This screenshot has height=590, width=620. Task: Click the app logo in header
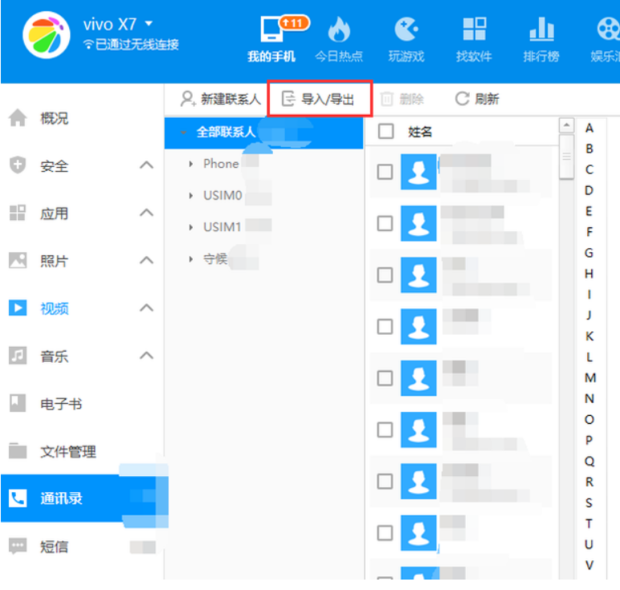(x=46, y=35)
